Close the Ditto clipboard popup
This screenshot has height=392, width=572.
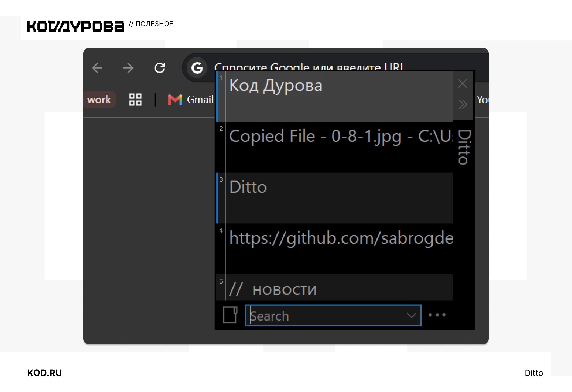463,84
